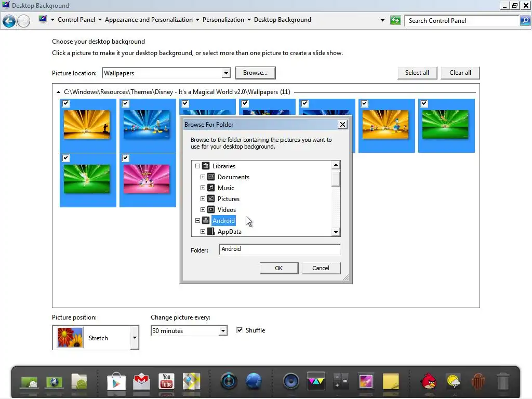Viewport: 532px width, 399px height.
Task: Click Cancel in Browse For Folder
Action: click(x=321, y=268)
